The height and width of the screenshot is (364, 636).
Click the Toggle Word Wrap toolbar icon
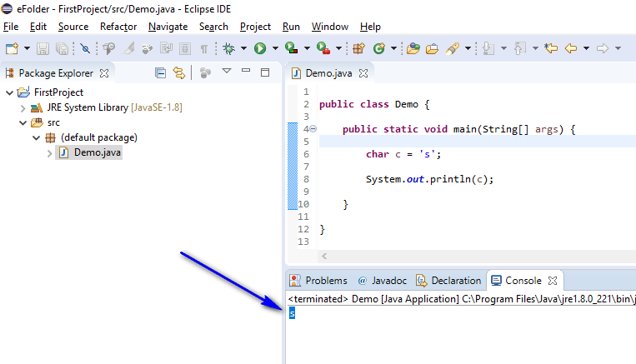(x=166, y=48)
